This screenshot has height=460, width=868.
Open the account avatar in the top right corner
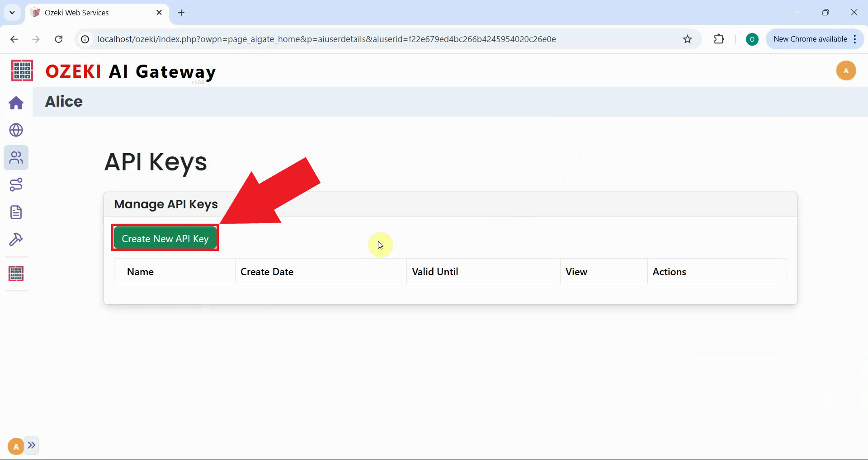[846, 70]
